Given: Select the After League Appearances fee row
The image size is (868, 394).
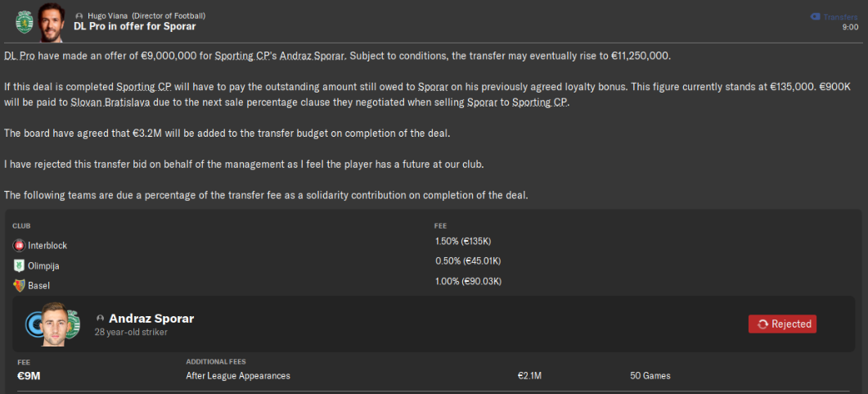Looking at the screenshot, I should 434,376.
